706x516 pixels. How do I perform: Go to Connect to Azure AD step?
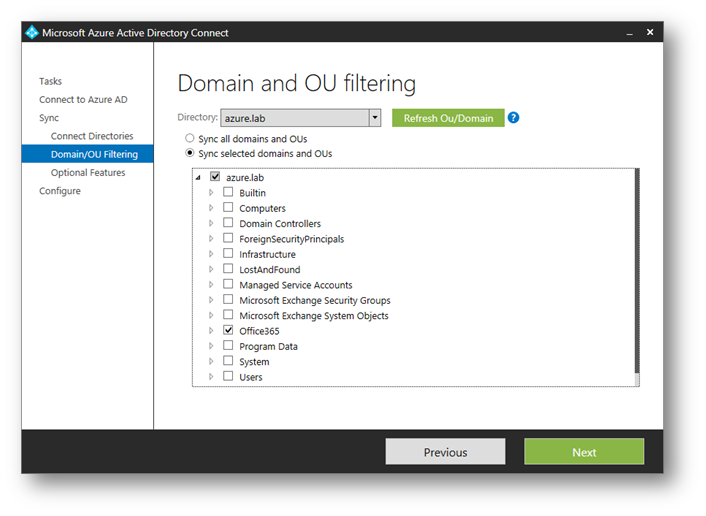click(x=83, y=100)
